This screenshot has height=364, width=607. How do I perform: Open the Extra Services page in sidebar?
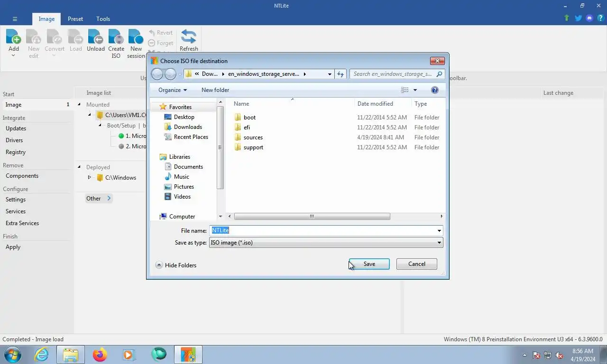(22, 223)
